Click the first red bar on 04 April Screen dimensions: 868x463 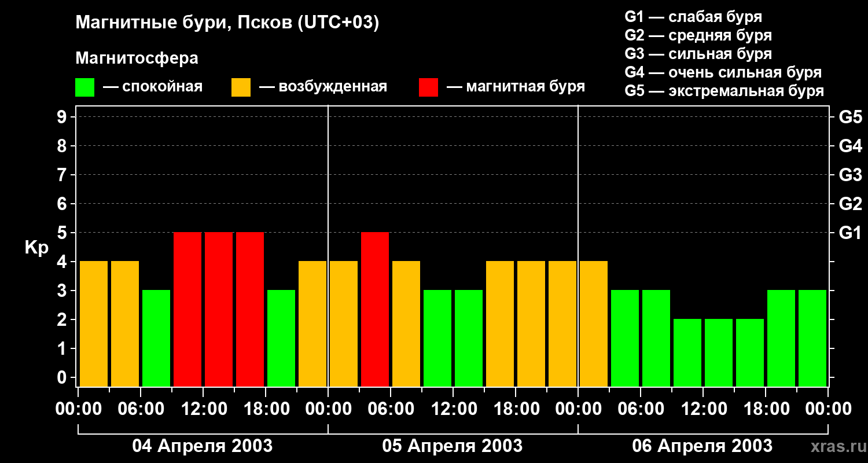187,309
